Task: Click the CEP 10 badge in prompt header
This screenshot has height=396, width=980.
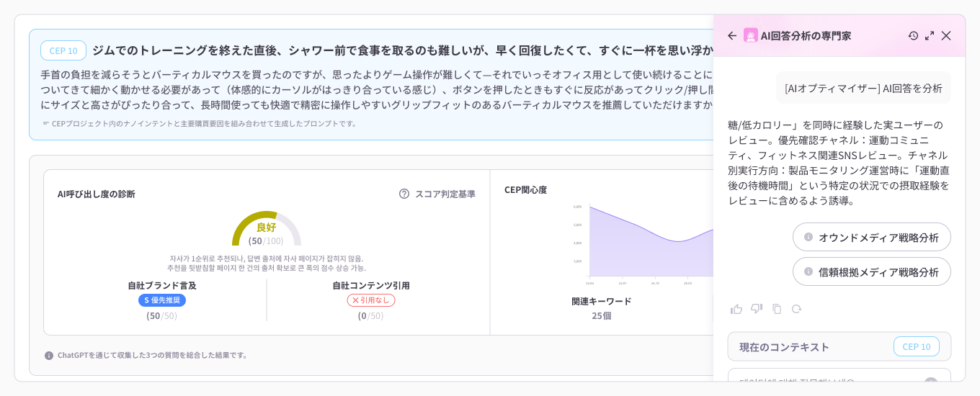Action: click(63, 50)
